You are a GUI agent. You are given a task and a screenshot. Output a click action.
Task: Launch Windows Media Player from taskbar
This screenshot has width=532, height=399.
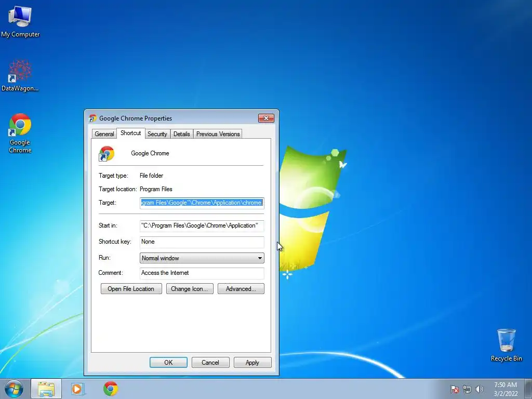click(x=78, y=389)
